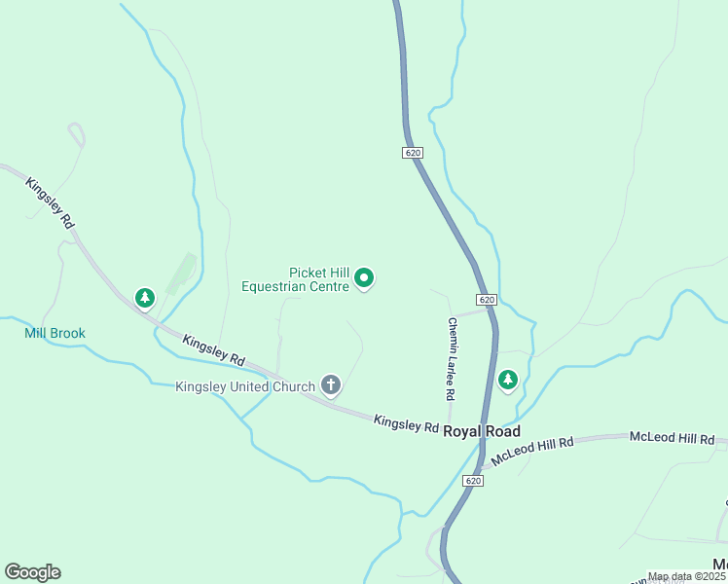Select the Kingsley United Church text label
The image size is (728, 584).
click(245, 386)
